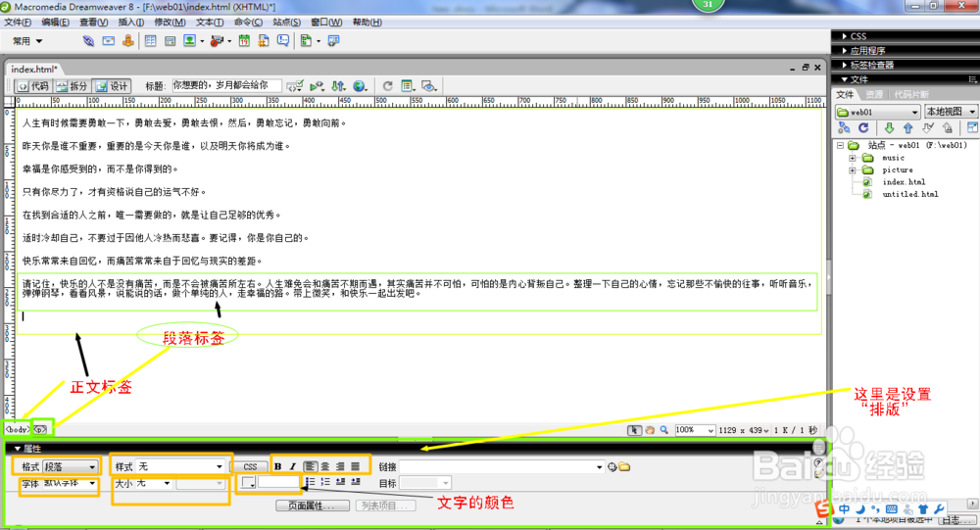Insert a comment
This screenshot has width=980, height=530.
(283, 41)
